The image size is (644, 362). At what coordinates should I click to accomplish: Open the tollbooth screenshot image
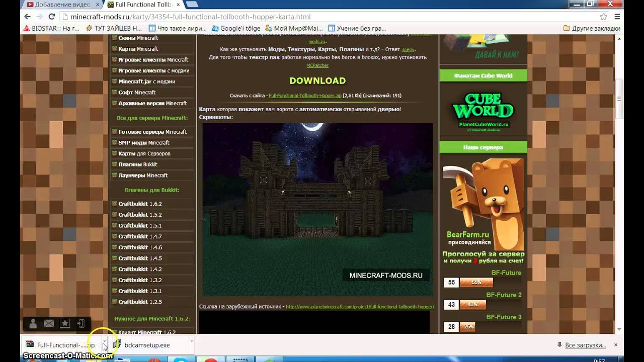pos(317,209)
